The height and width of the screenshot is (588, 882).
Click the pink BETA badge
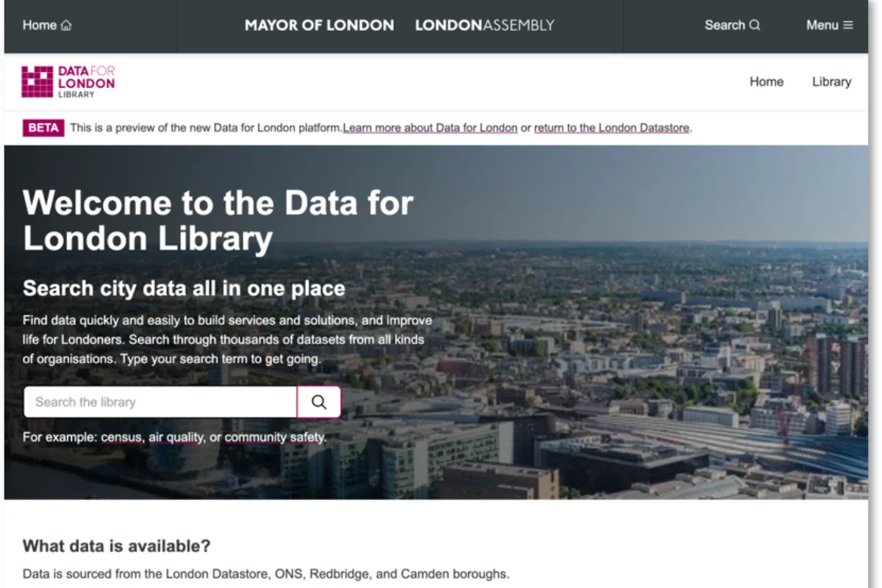tap(43, 128)
